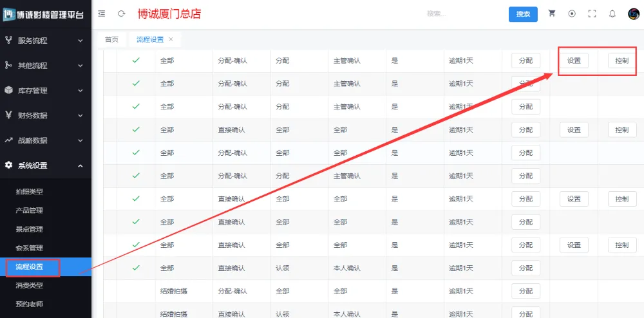Click the blue 搜索 button

click(523, 14)
